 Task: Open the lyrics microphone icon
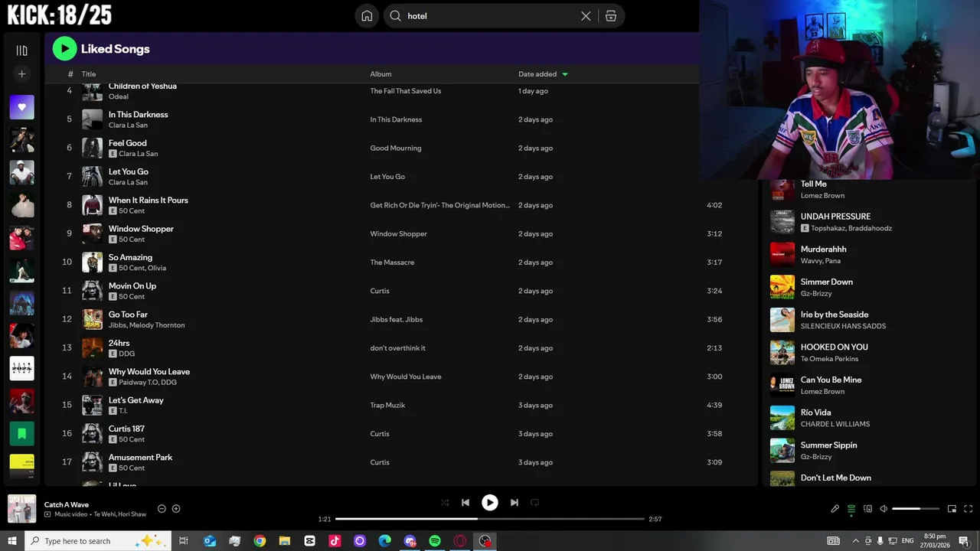pyautogui.click(x=835, y=509)
